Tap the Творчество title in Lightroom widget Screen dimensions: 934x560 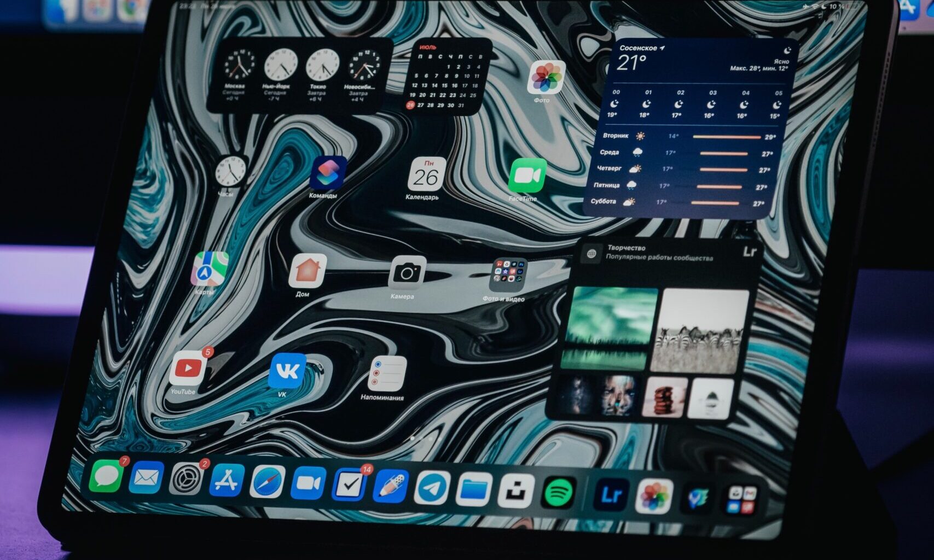pyautogui.click(x=626, y=248)
